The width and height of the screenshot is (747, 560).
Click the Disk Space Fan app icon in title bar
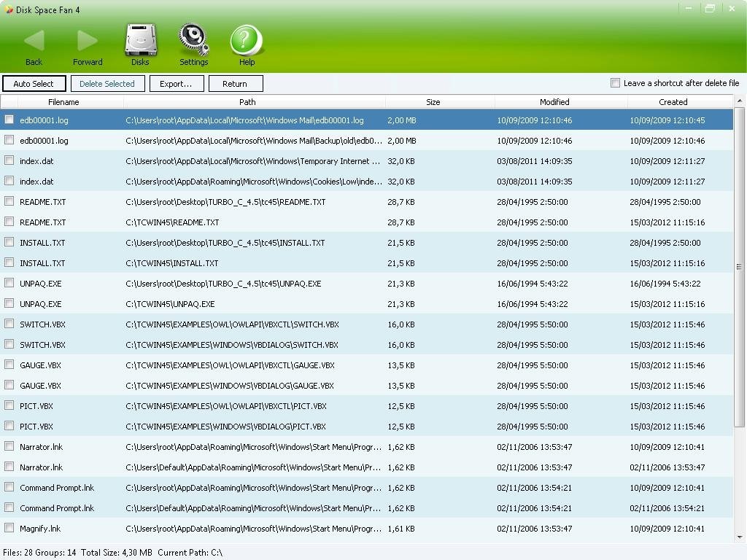[x=8, y=9]
